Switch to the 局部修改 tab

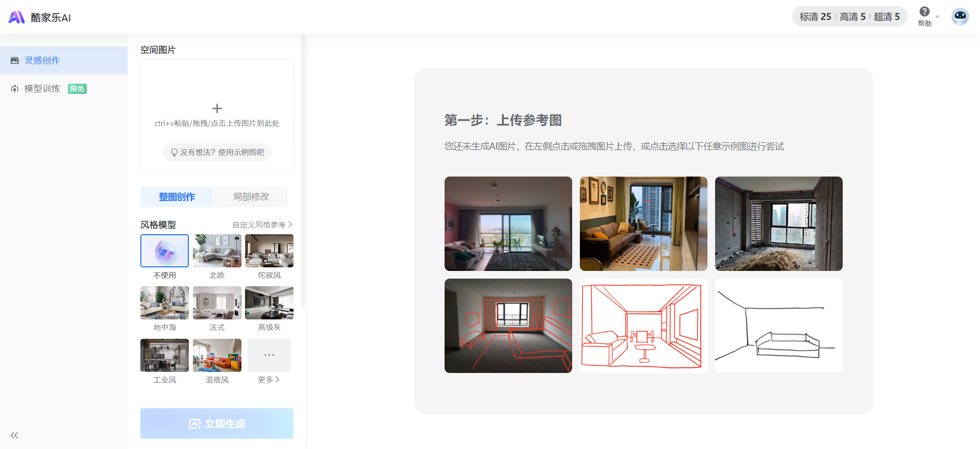tap(251, 197)
